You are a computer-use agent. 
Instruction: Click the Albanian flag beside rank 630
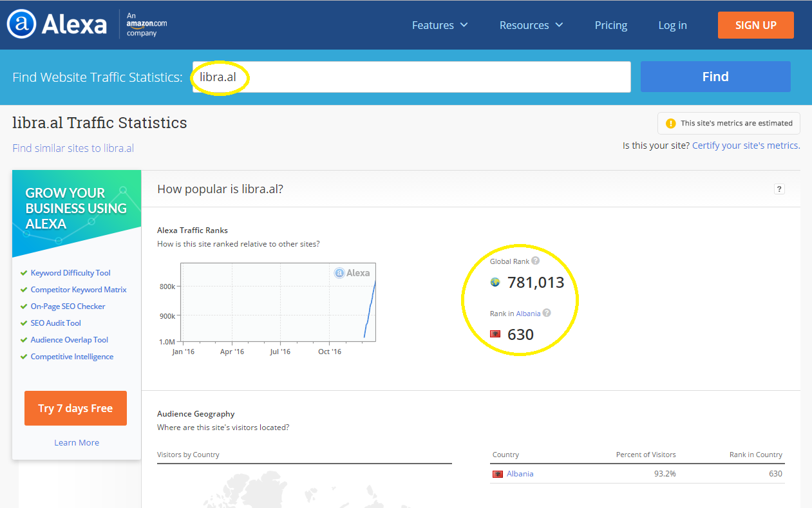[x=495, y=334]
